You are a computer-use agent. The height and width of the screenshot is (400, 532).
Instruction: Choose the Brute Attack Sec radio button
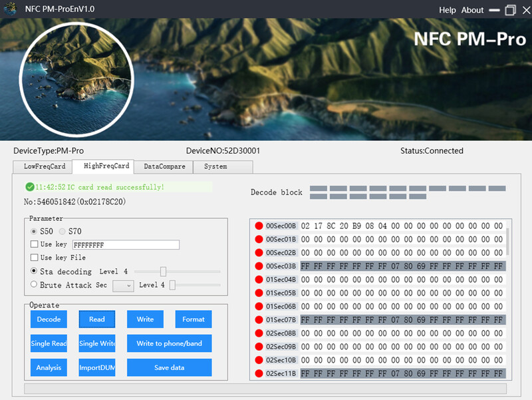click(35, 285)
